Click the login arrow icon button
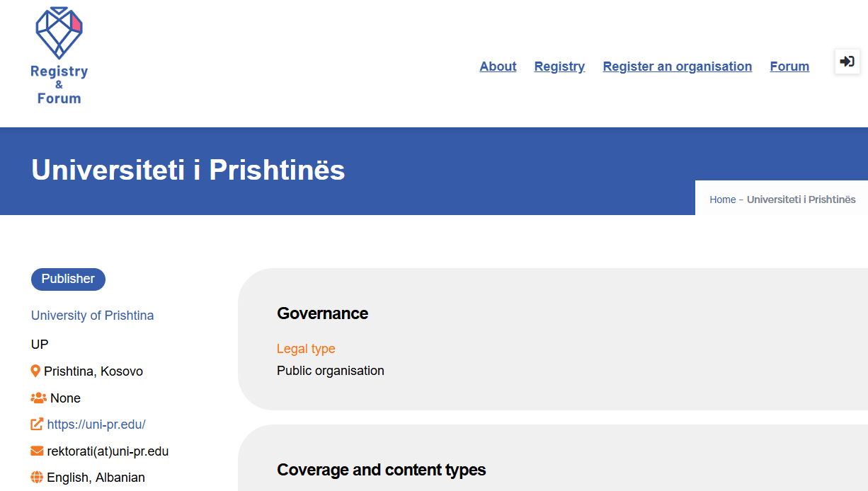 [x=847, y=62]
